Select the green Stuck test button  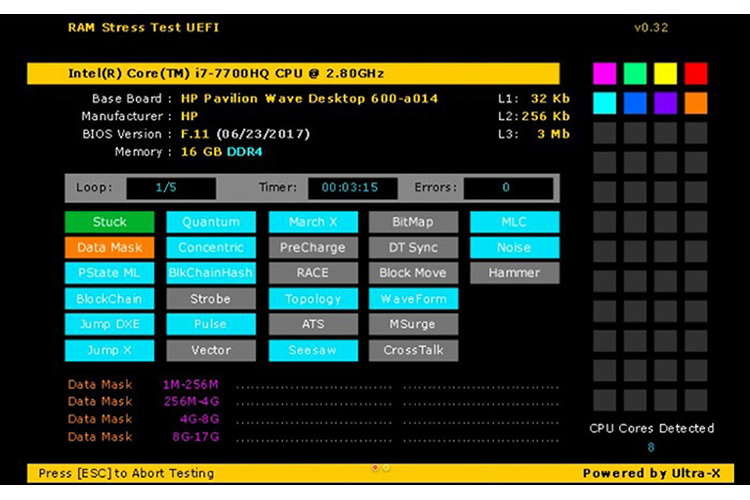tap(110, 222)
